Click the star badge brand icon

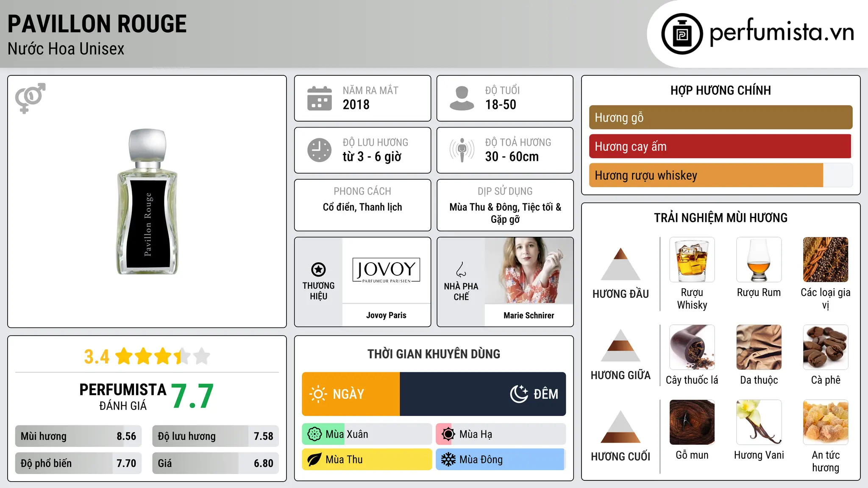click(318, 269)
